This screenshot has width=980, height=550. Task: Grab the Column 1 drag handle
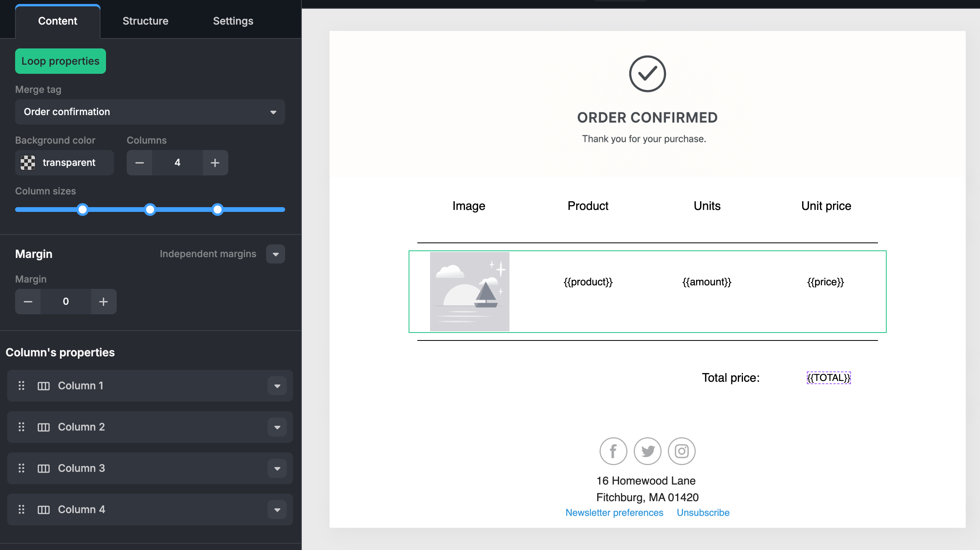click(21, 386)
